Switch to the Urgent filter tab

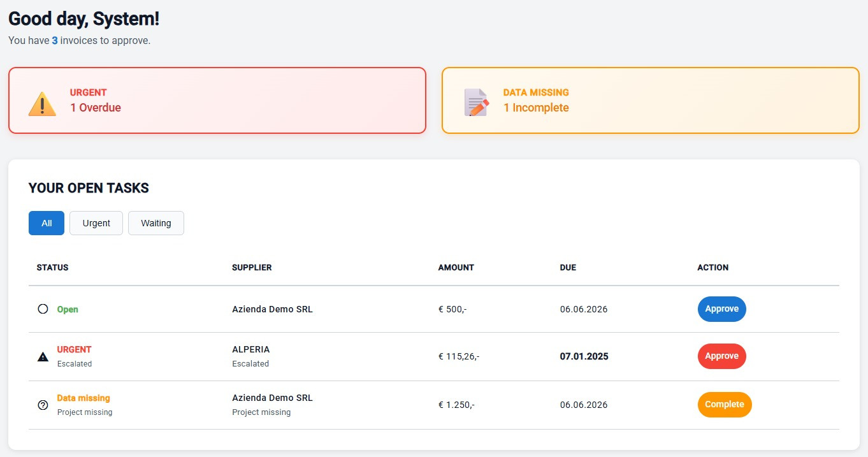point(96,223)
